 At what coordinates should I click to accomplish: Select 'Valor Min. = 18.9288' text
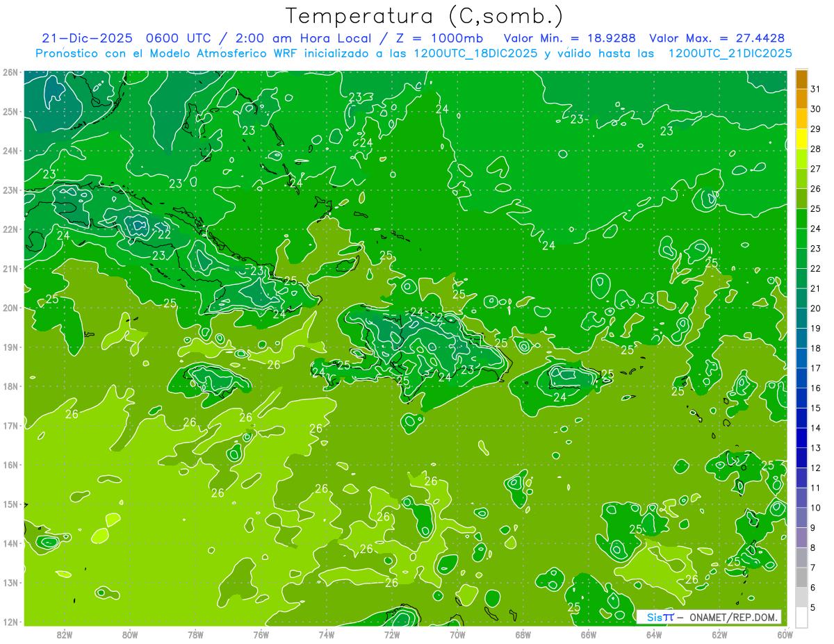click(570, 38)
